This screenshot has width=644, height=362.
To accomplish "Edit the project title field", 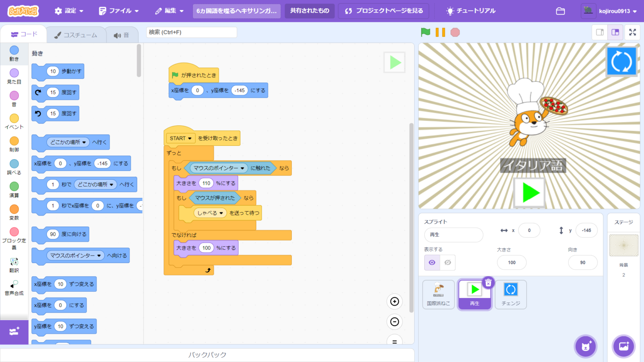I will 236,11.
